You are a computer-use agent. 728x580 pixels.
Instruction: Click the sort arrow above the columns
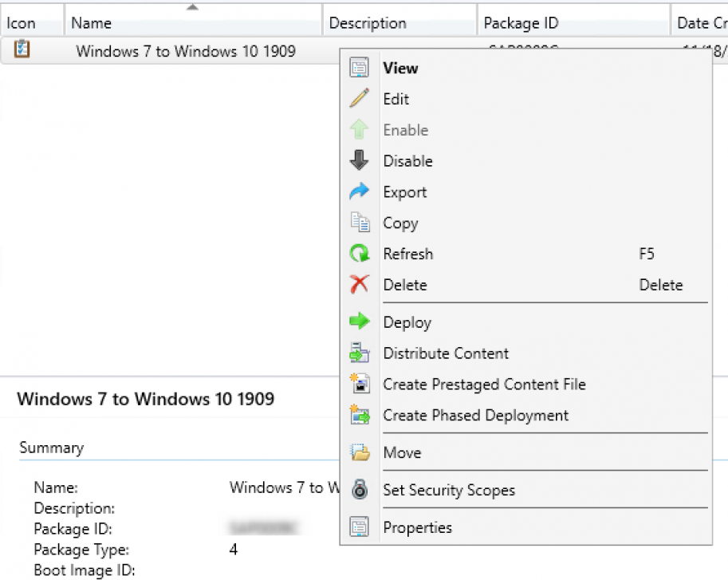click(191, 6)
